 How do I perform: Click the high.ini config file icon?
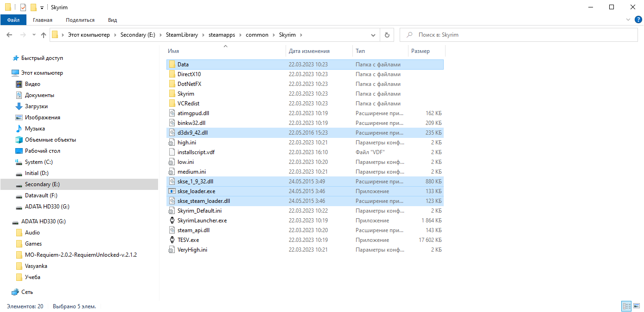click(172, 143)
